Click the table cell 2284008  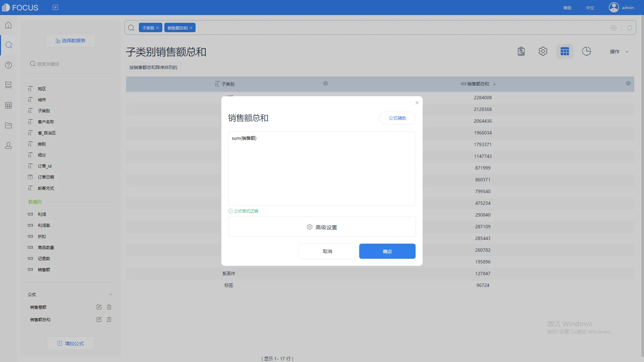[483, 98]
